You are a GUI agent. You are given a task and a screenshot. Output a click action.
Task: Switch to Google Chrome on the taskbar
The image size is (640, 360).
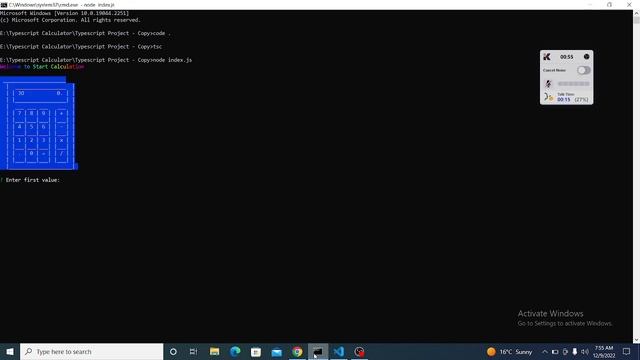coord(297,351)
